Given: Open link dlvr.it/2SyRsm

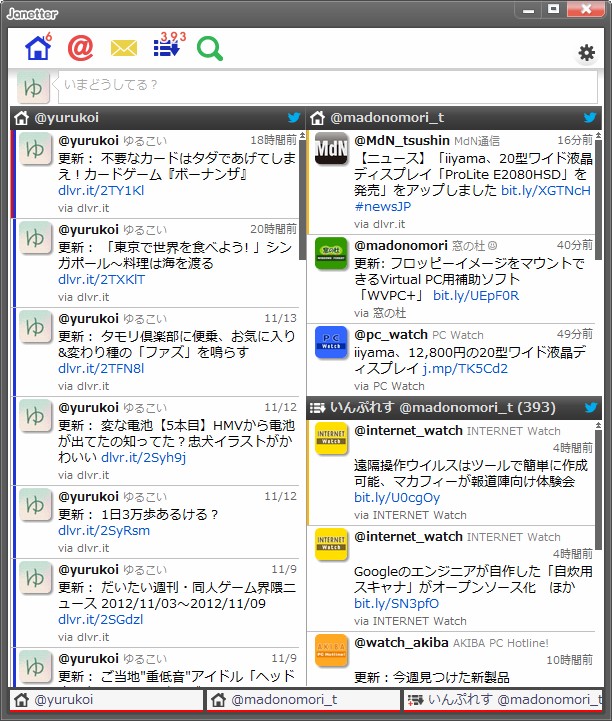Looking at the screenshot, I should click(104, 531).
